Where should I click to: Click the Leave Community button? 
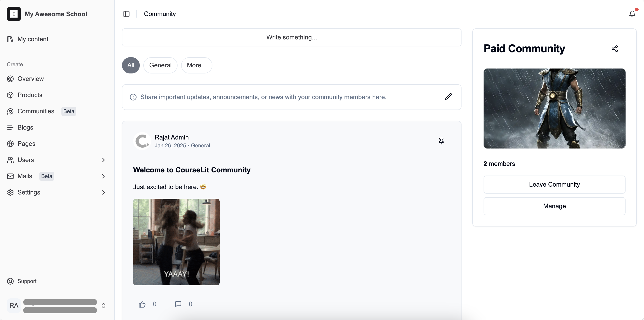point(554,185)
